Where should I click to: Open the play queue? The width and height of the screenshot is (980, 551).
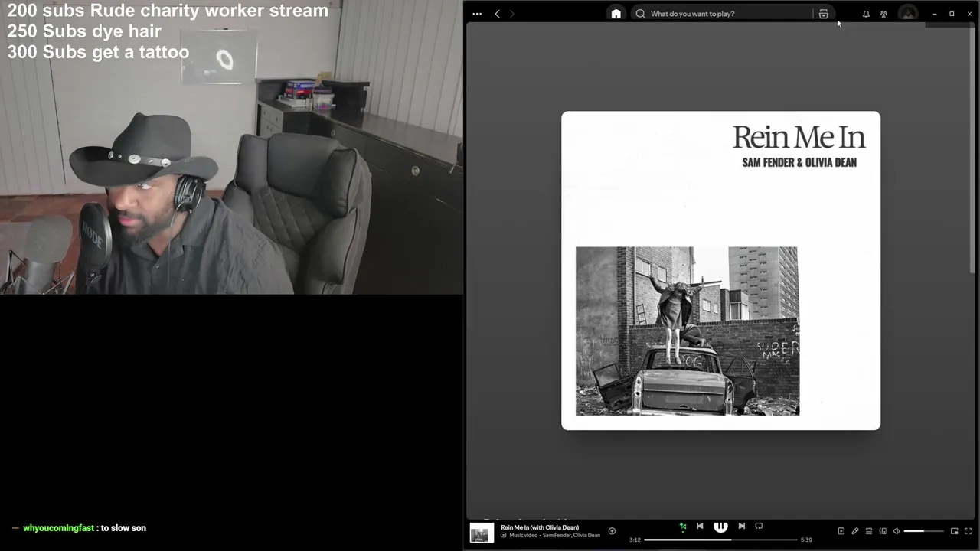point(869,531)
